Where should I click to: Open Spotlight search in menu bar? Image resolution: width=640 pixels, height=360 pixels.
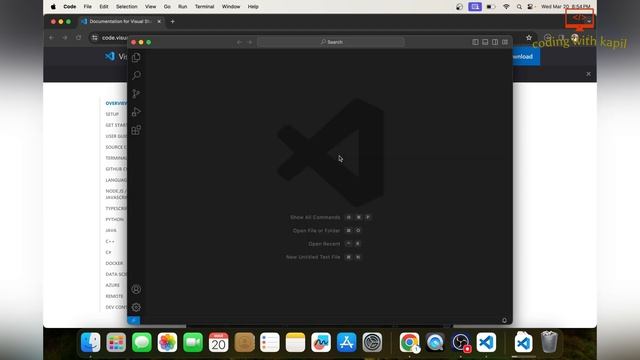(x=519, y=7)
